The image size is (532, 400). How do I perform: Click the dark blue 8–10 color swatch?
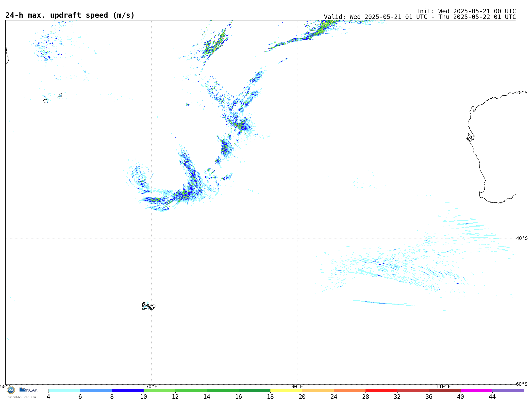point(128,390)
